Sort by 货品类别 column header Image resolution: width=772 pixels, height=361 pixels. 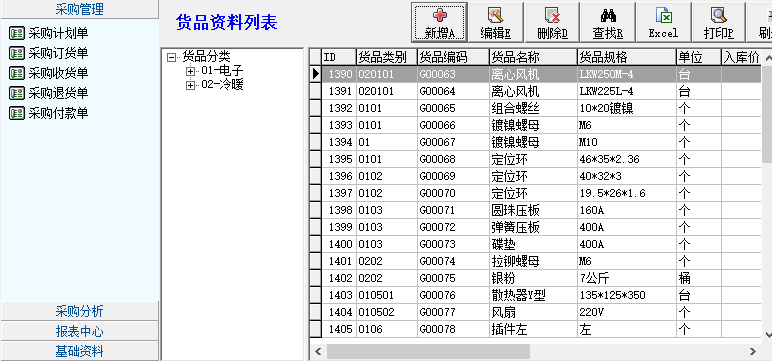click(x=386, y=57)
